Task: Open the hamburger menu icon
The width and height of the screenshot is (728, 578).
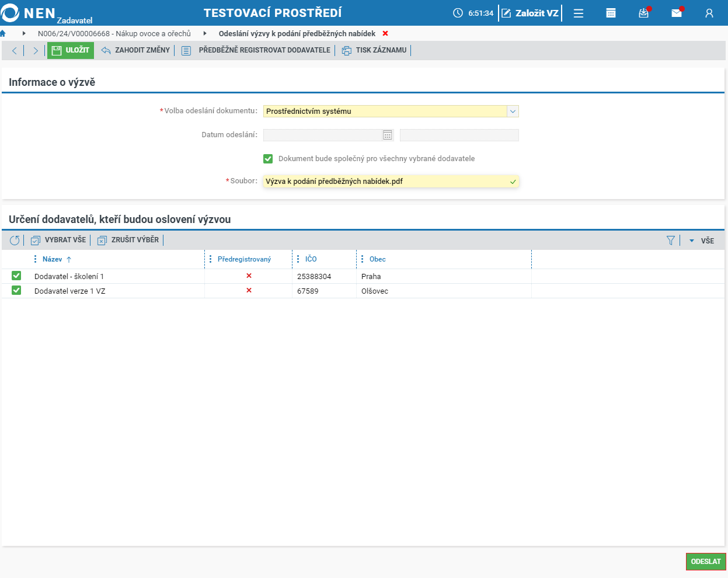Action: tap(579, 13)
